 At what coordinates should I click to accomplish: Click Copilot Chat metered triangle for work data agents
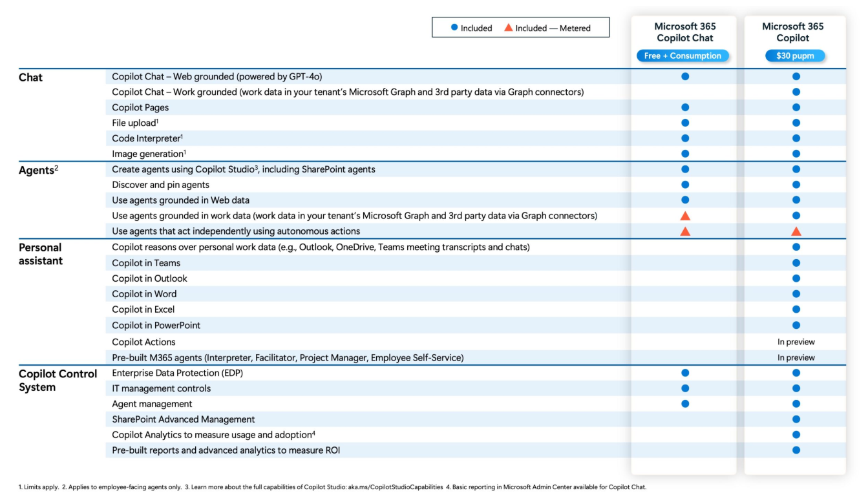point(685,216)
